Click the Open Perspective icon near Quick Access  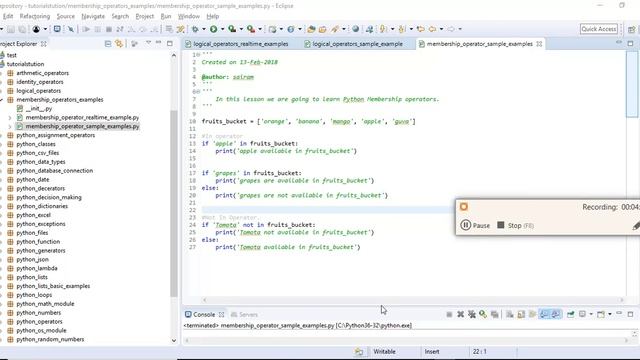coord(631,29)
